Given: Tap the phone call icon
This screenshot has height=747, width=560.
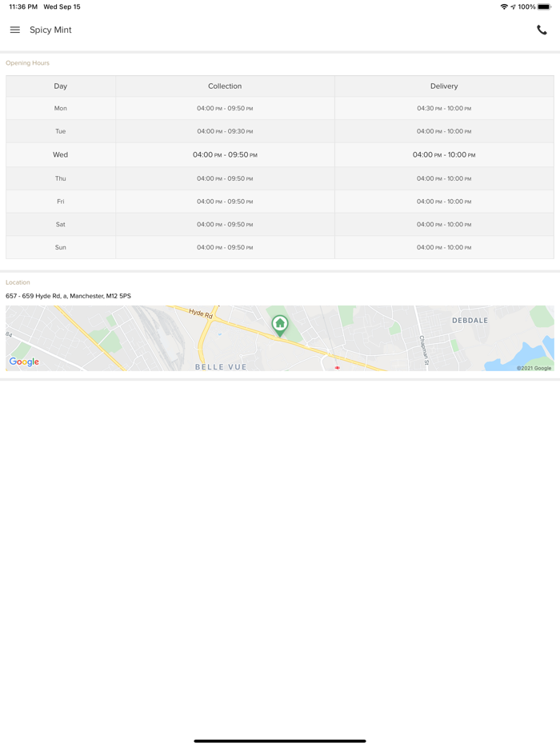Looking at the screenshot, I should point(542,30).
